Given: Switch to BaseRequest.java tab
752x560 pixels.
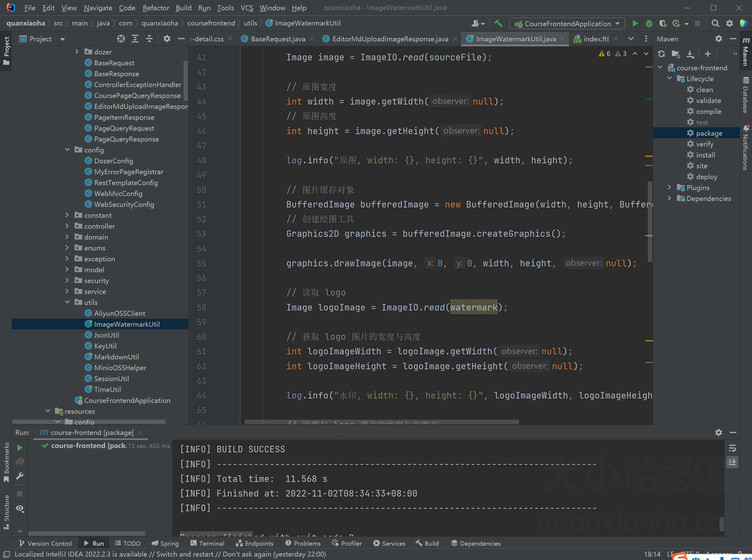Looking at the screenshot, I should click(278, 39).
